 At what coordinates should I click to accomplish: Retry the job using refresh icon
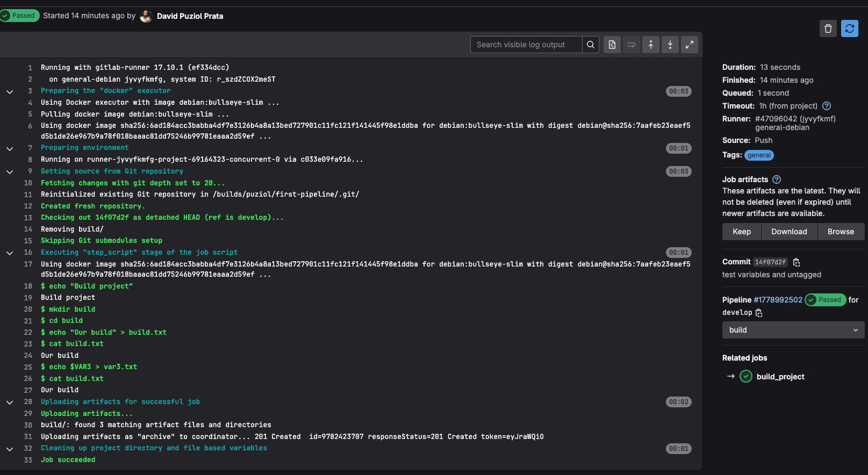click(849, 28)
